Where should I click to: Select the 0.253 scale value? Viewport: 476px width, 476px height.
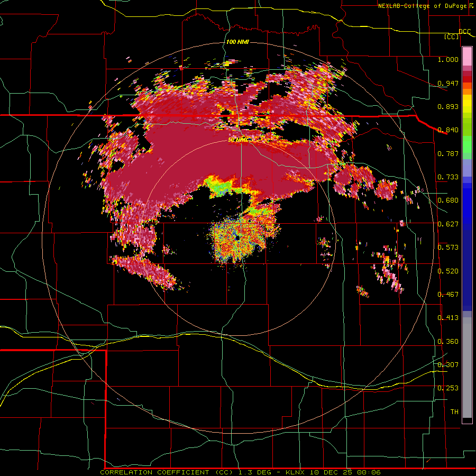click(x=448, y=388)
